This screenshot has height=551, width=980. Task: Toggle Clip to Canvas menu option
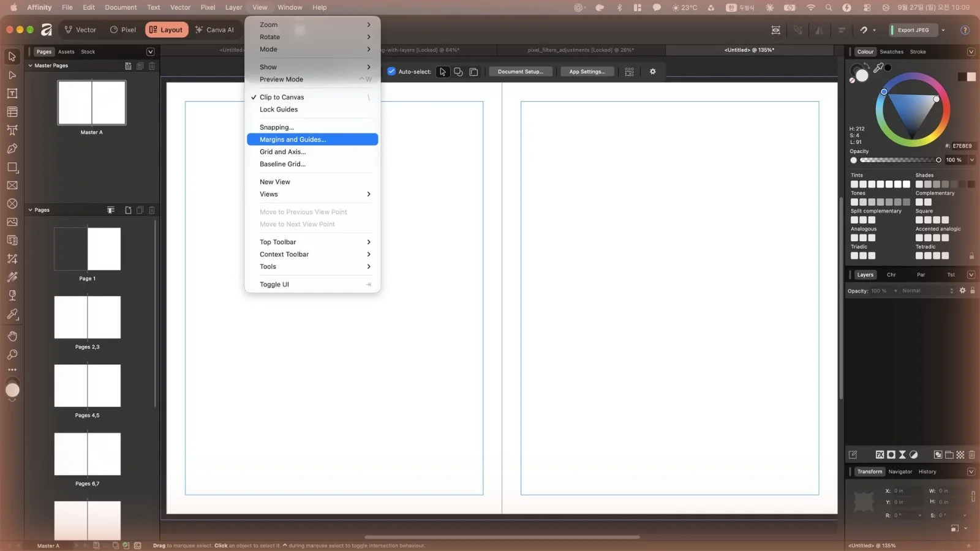312,97
